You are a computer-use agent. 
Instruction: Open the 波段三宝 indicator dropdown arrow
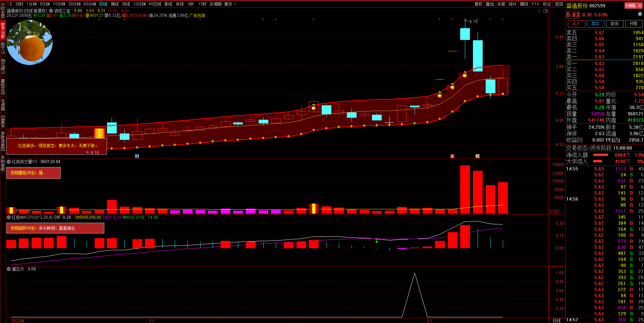(51, 11)
